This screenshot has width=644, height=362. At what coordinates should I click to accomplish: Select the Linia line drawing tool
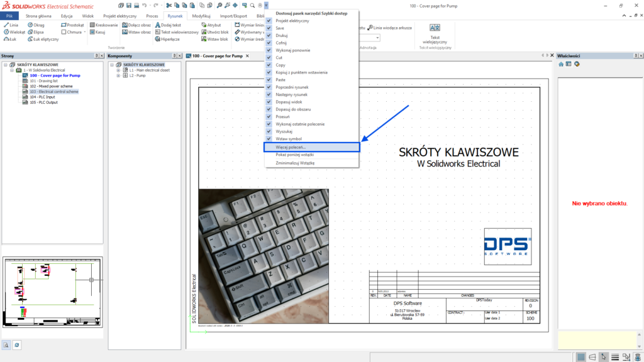tap(11, 25)
